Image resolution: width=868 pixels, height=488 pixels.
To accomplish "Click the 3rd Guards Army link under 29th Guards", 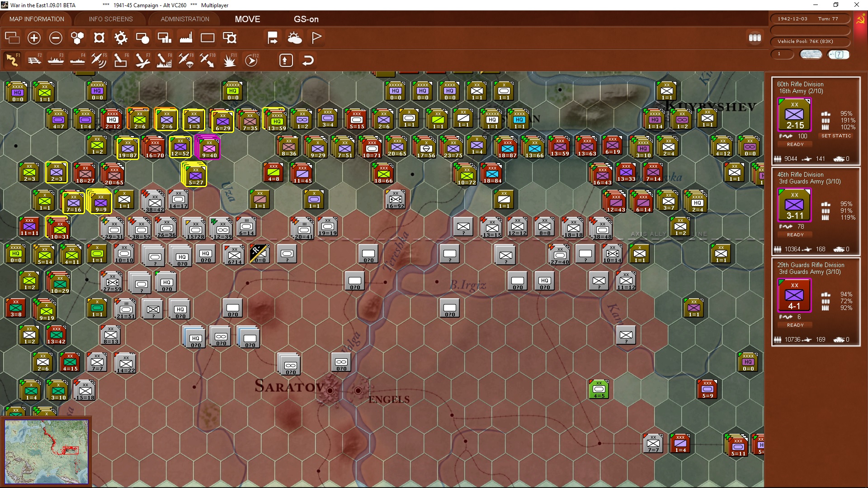I will point(809,272).
